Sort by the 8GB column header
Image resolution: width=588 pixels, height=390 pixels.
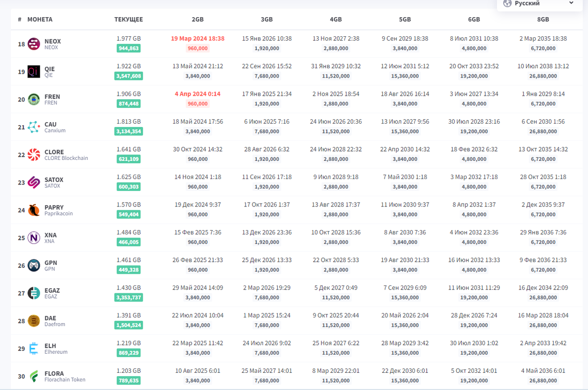(x=543, y=20)
